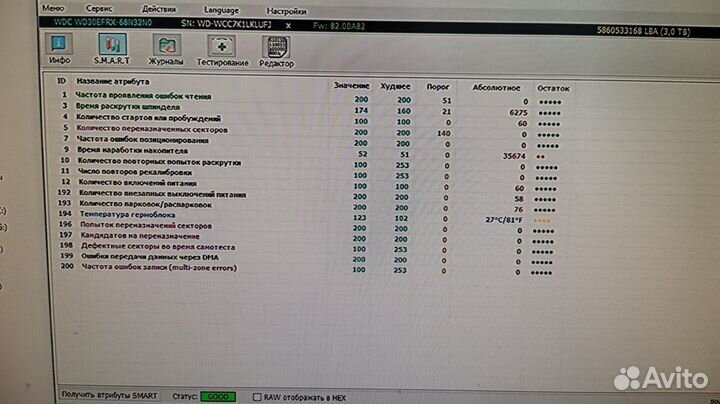720x404 pixels.
Task: Select row Температура гермоблока
Action: [311, 216]
